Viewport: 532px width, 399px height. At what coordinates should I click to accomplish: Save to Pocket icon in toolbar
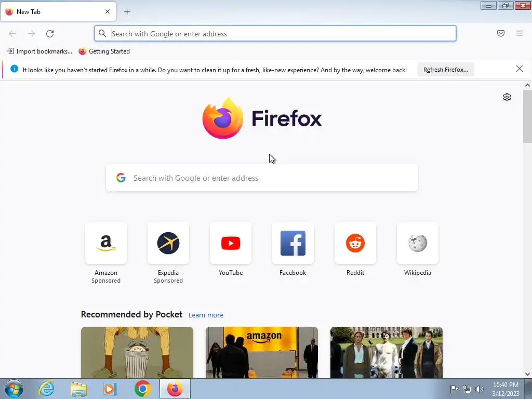pos(500,33)
